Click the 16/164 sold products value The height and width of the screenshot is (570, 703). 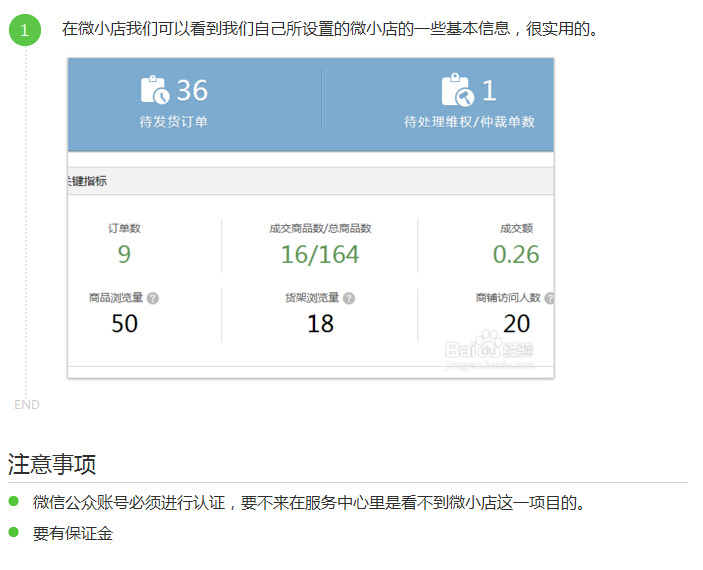[320, 254]
